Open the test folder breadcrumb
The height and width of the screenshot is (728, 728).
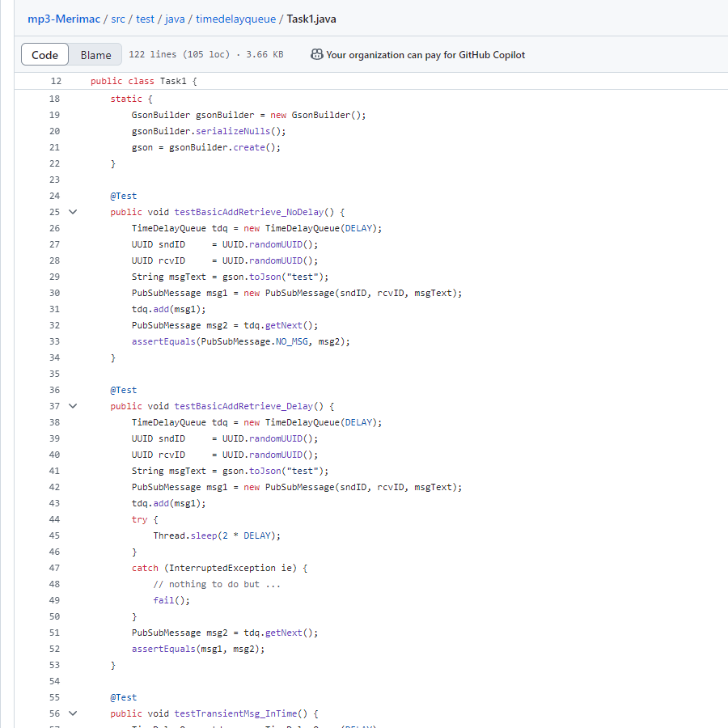(x=145, y=19)
